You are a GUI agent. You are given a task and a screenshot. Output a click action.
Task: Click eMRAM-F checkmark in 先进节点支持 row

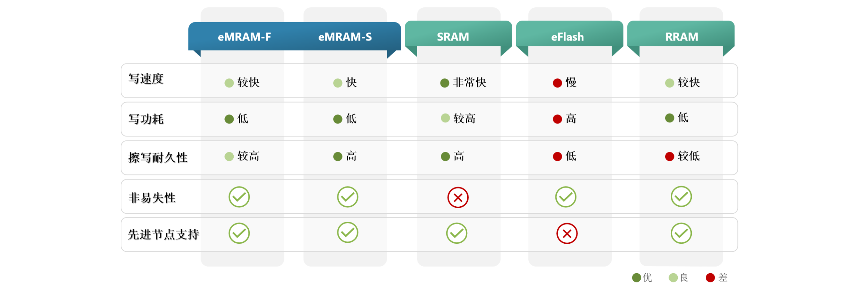coord(239,233)
